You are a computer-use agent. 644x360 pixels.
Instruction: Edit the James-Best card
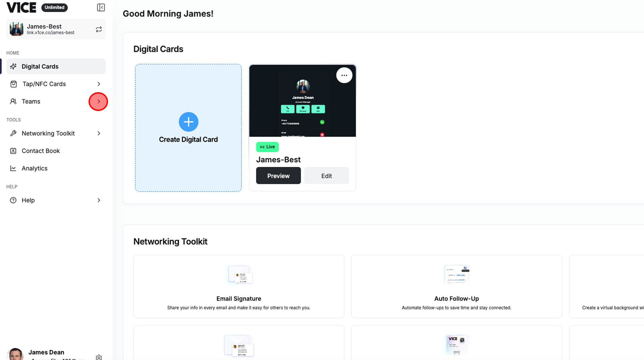(326, 176)
